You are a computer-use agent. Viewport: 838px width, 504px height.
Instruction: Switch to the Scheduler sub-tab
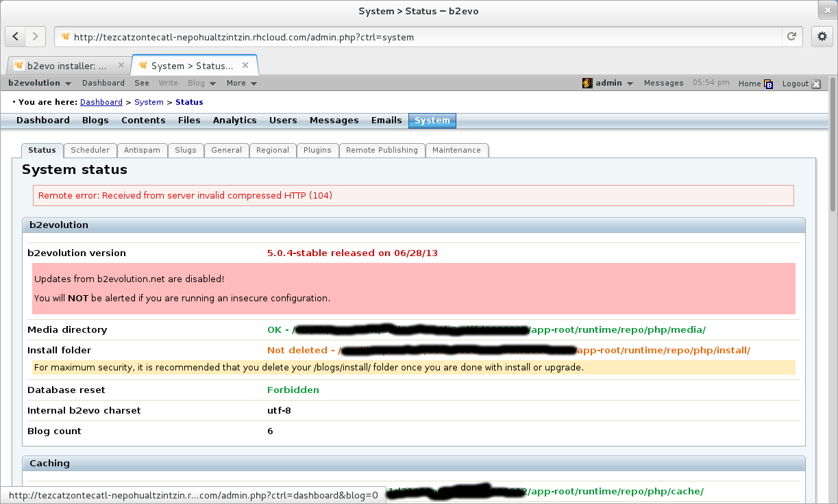(90, 150)
